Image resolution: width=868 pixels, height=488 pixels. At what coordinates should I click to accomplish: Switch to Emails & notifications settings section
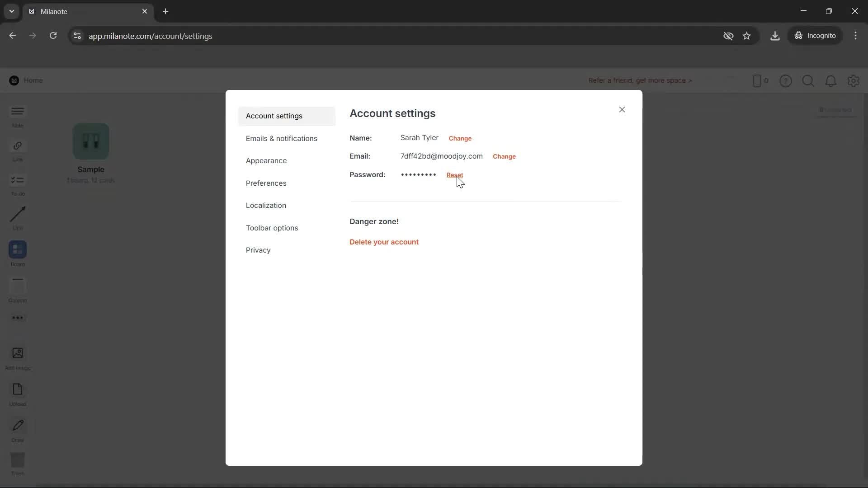281,138
